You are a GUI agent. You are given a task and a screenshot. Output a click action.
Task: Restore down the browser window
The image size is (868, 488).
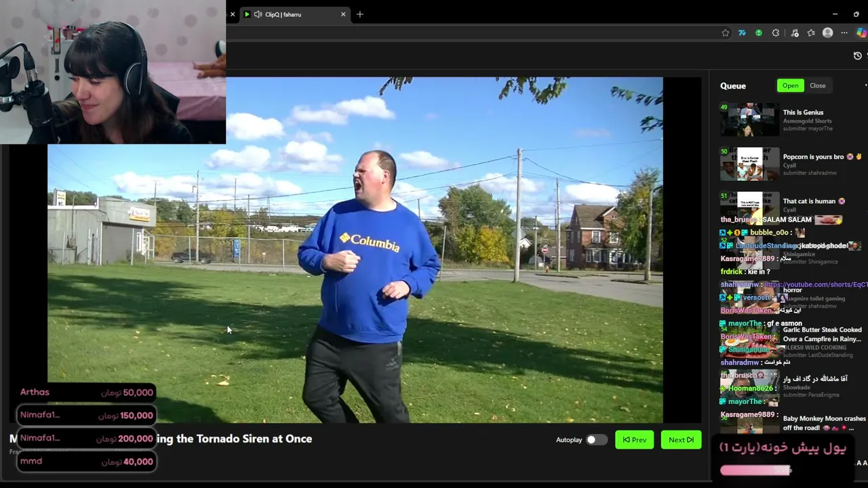(x=856, y=14)
